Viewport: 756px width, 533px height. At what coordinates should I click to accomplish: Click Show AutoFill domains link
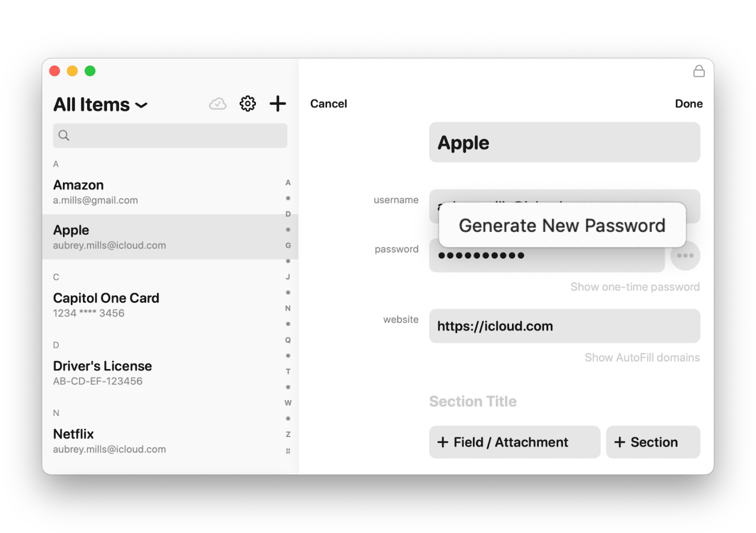pos(642,357)
